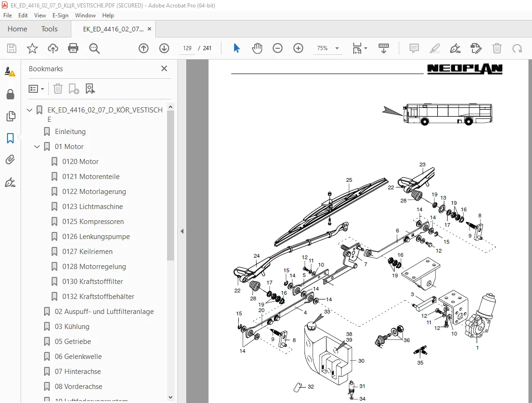This screenshot has height=403, width=532.
Task: Jump to 0123 Lichtmaschine bookmark
Action: coord(92,206)
